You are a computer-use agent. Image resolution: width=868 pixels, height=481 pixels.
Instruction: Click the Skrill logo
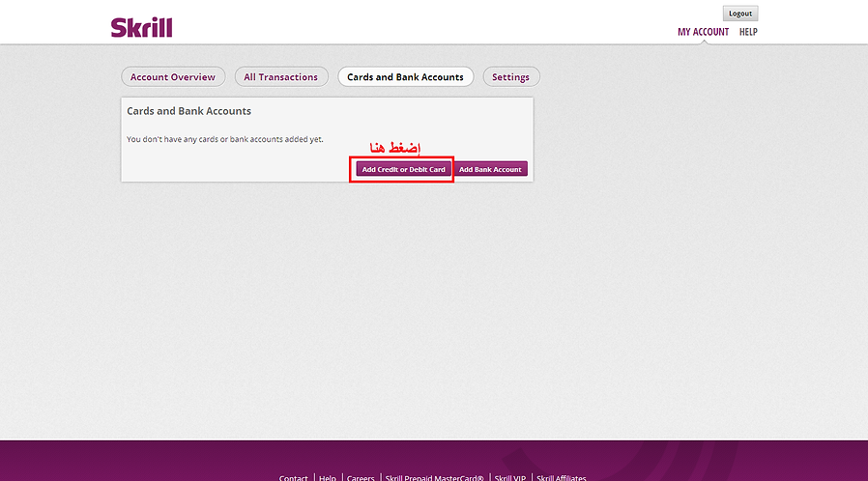(142, 28)
